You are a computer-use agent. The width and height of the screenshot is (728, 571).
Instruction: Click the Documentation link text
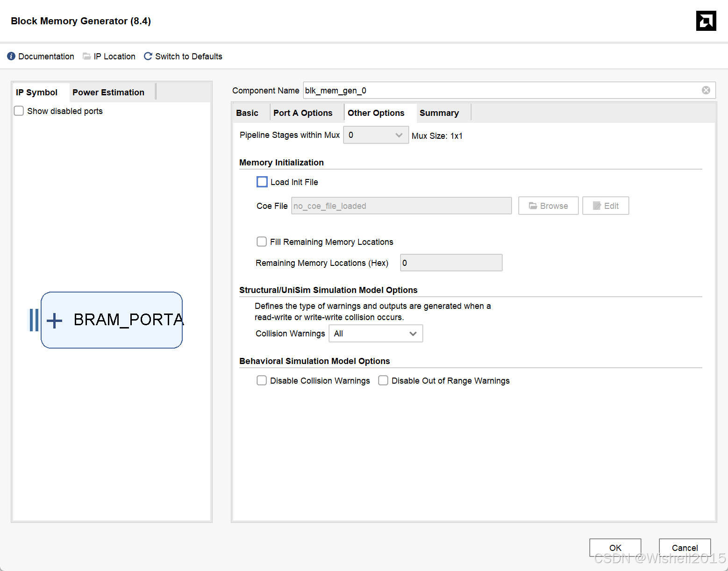click(x=46, y=57)
